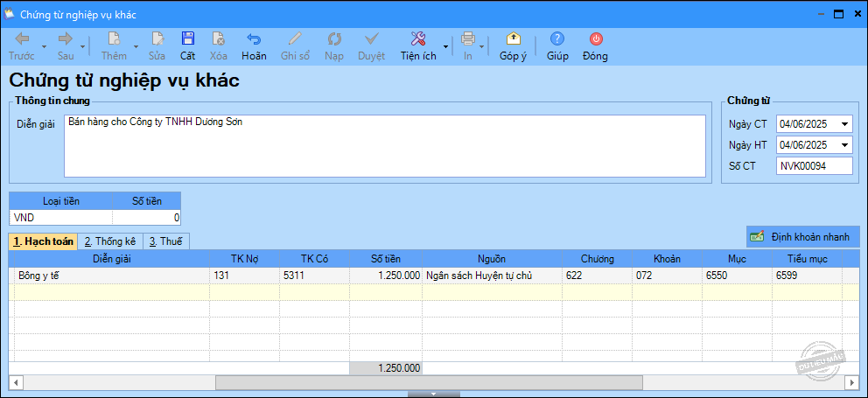This screenshot has height=398, width=868.
Task: Click the Trước (previous) arrow icon
Action: click(22, 38)
